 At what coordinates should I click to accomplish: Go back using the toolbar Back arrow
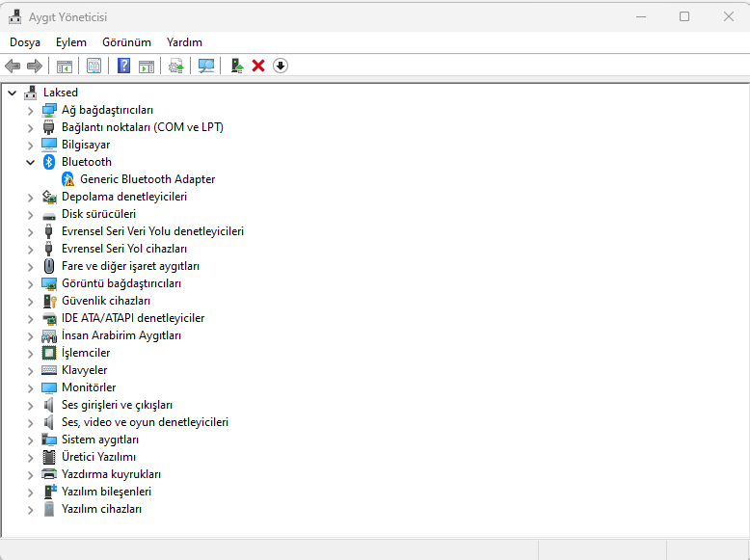[13, 66]
